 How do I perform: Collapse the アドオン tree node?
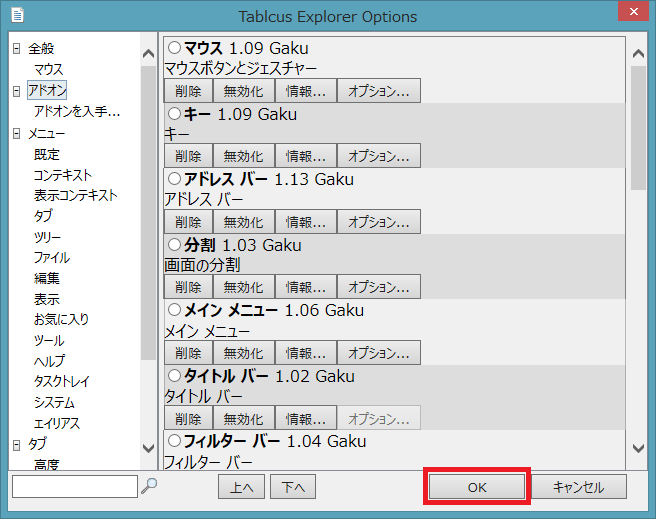pos(16,91)
